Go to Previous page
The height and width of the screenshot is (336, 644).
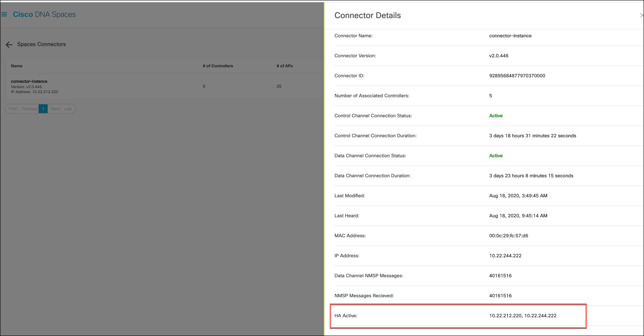click(x=30, y=109)
